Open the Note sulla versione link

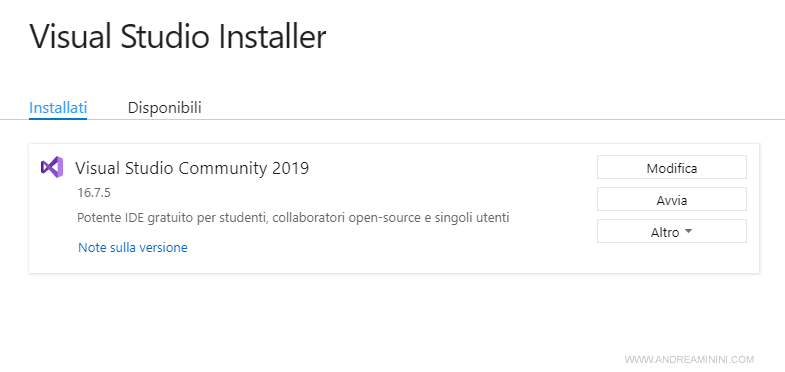point(133,247)
